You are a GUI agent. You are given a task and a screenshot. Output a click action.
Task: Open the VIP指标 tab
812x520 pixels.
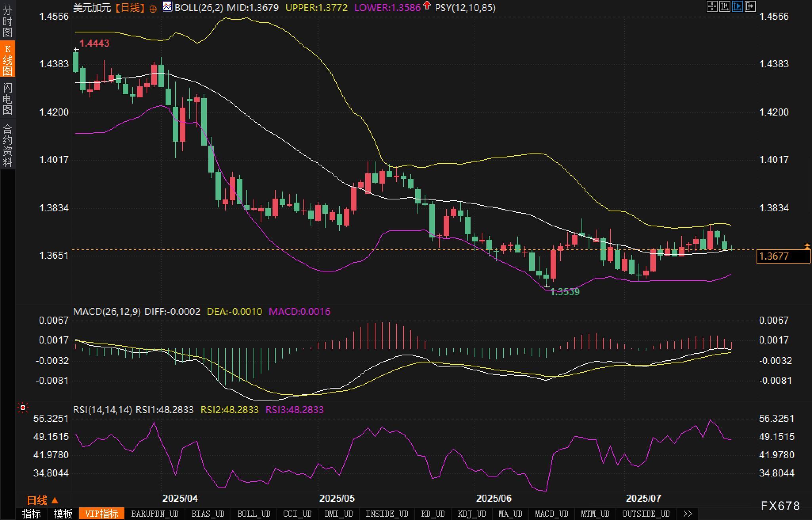pyautogui.click(x=102, y=514)
